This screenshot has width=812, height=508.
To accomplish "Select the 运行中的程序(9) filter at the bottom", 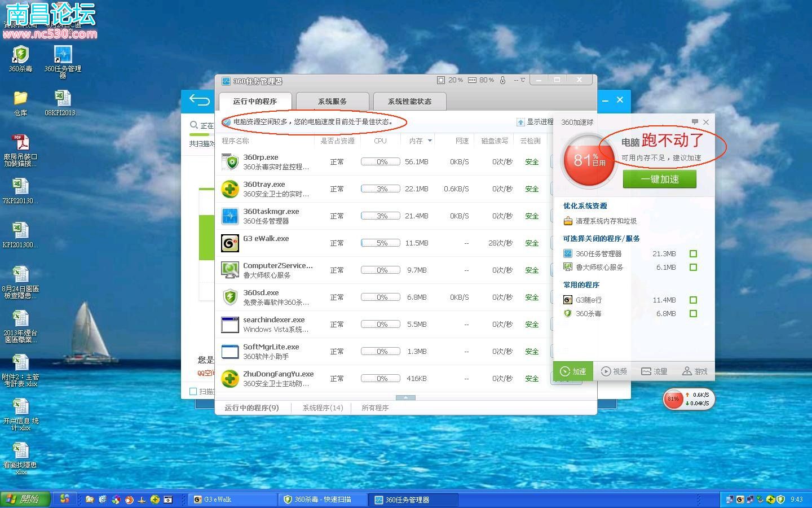I will pos(251,408).
